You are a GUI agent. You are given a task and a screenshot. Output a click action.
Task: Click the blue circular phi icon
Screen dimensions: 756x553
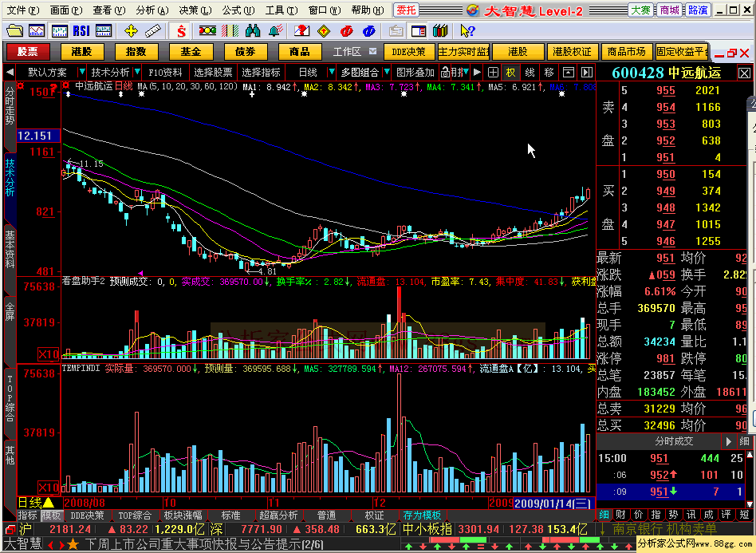pos(369,31)
